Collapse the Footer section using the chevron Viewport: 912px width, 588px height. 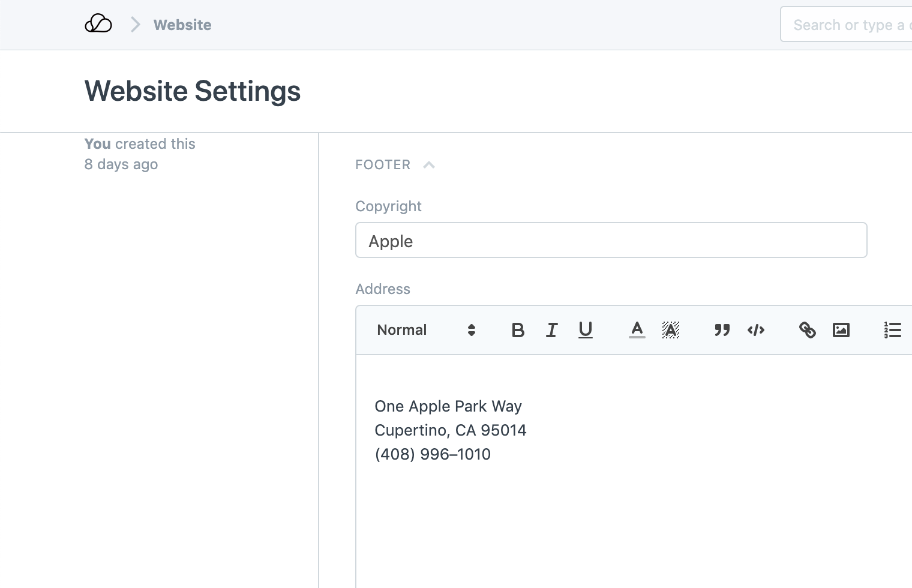click(428, 165)
